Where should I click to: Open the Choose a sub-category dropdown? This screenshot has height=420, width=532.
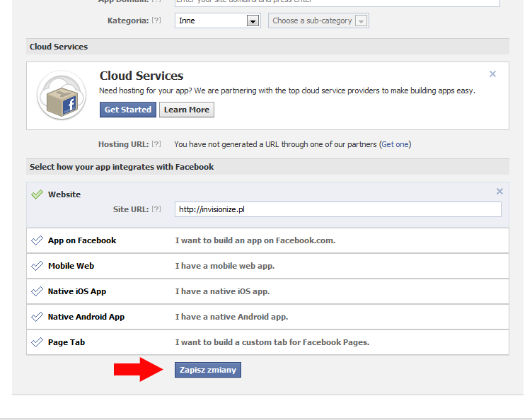318,21
